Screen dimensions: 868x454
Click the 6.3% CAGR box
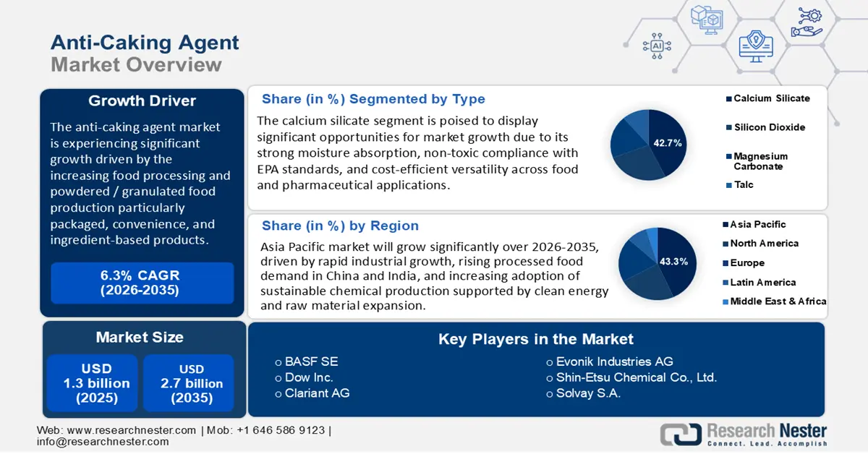click(142, 283)
